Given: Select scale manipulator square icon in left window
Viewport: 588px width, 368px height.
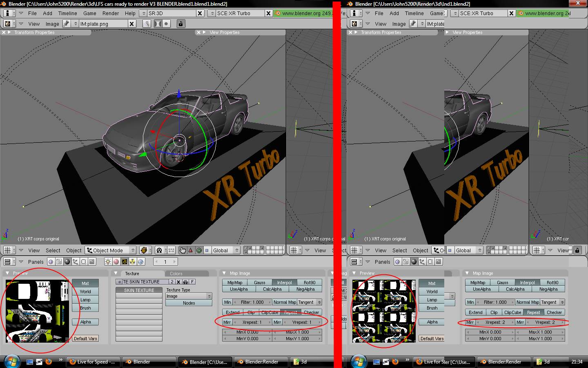Looking at the screenshot, I should [207, 250].
